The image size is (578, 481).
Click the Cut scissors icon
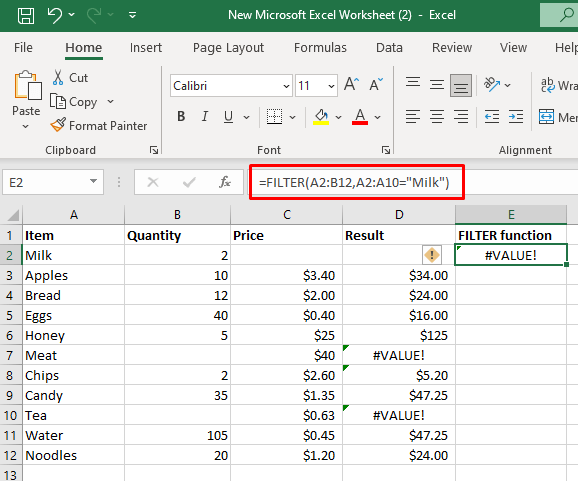[58, 78]
